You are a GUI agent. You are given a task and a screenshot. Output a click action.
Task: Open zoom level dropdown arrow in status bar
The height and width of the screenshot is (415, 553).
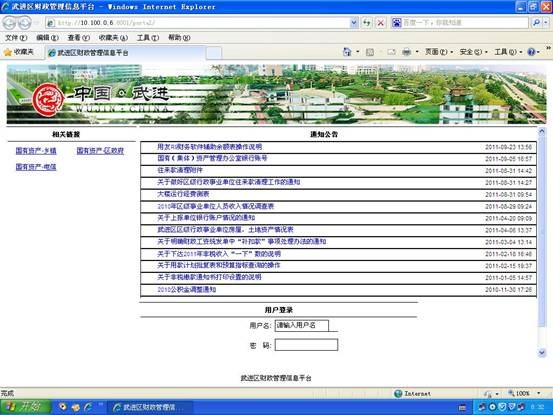(539, 393)
